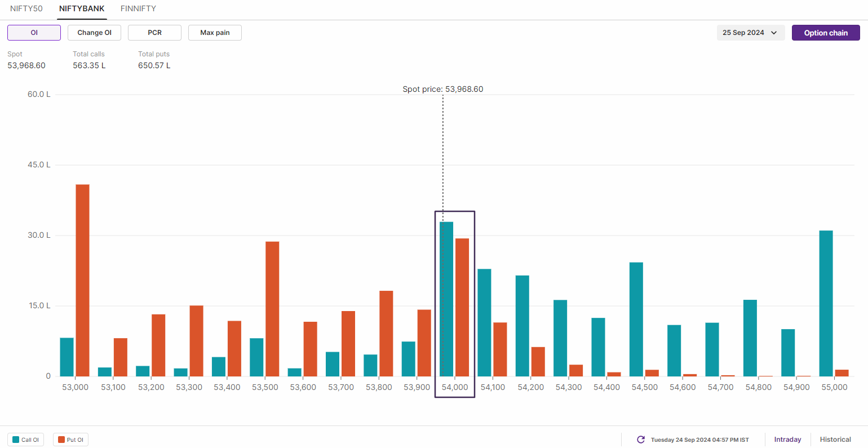
Task: Click the Tuesday 24 Sep 2024 timestamp
Action: click(x=699, y=440)
